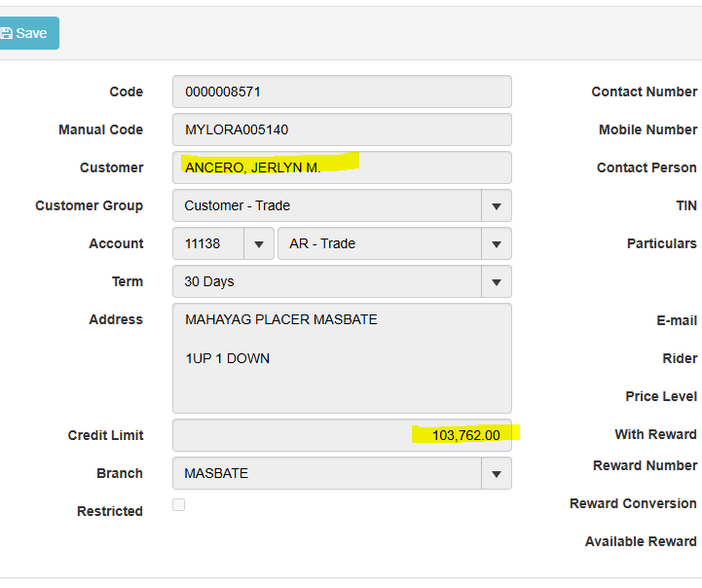The width and height of the screenshot is (702, 588).
Task: Click inside the Address text area
Action: click(x=341, y=358)
